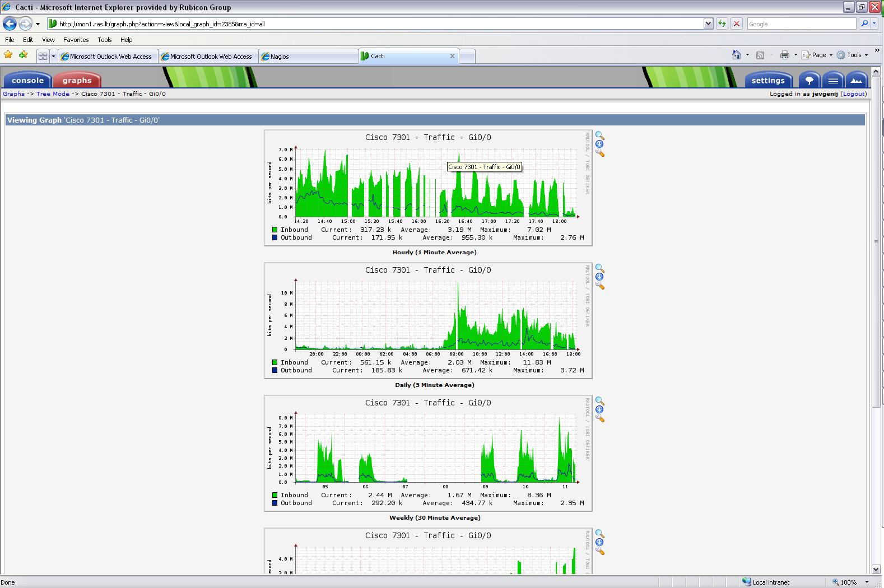Viewport: 884px width, 588px height.
Task: Open Print options dropdown arrow
Action: 795,55
